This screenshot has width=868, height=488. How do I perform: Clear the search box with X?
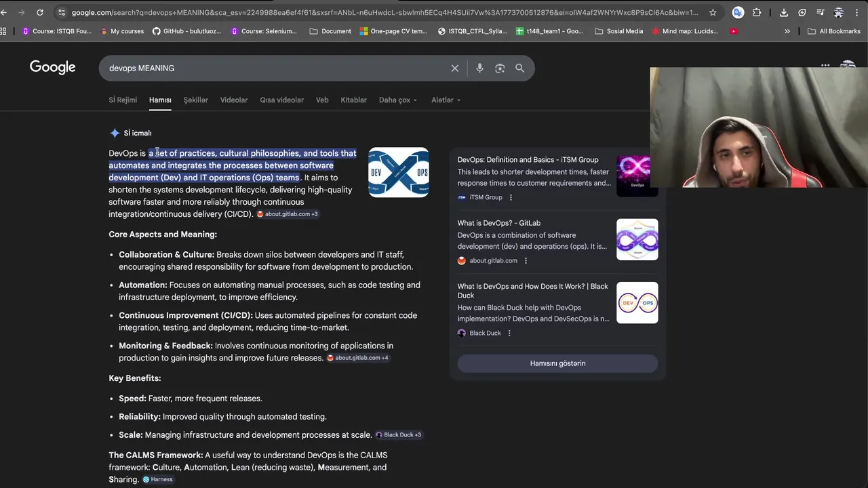click(455, 68)
